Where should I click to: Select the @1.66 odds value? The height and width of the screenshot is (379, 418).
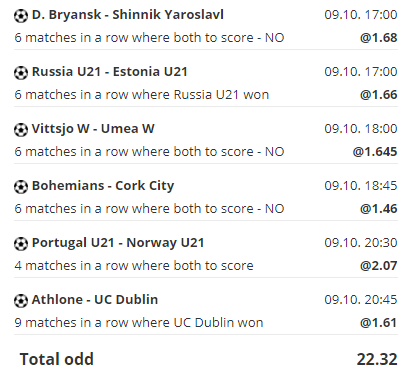click(x=379, y=95)
